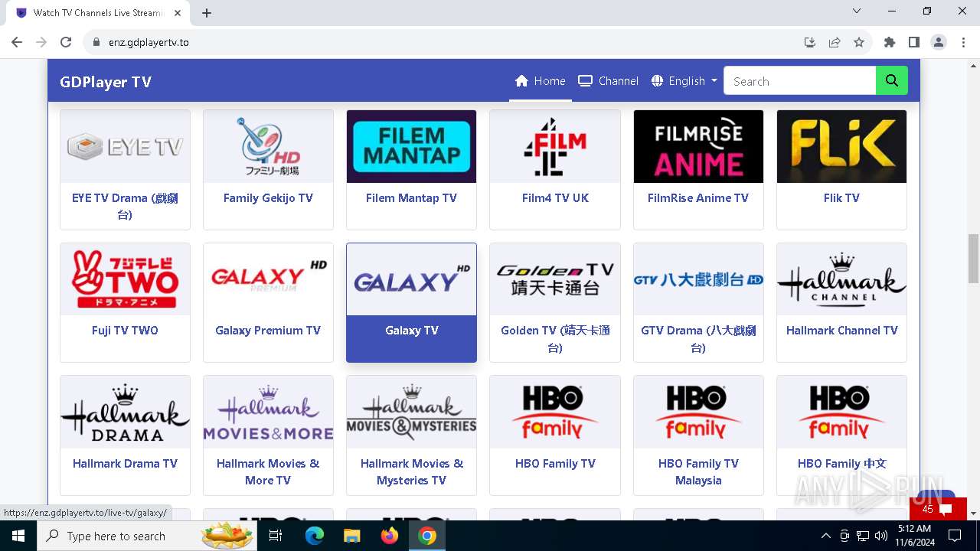Viewport: 980px width, 551px height.
Task: Open the Hallmark Movies & Mysteries logo
Action: point(411,412)
